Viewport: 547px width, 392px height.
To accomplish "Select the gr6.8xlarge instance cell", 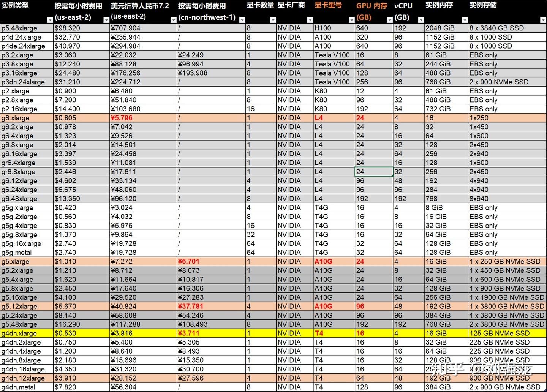I will point(27,172).
